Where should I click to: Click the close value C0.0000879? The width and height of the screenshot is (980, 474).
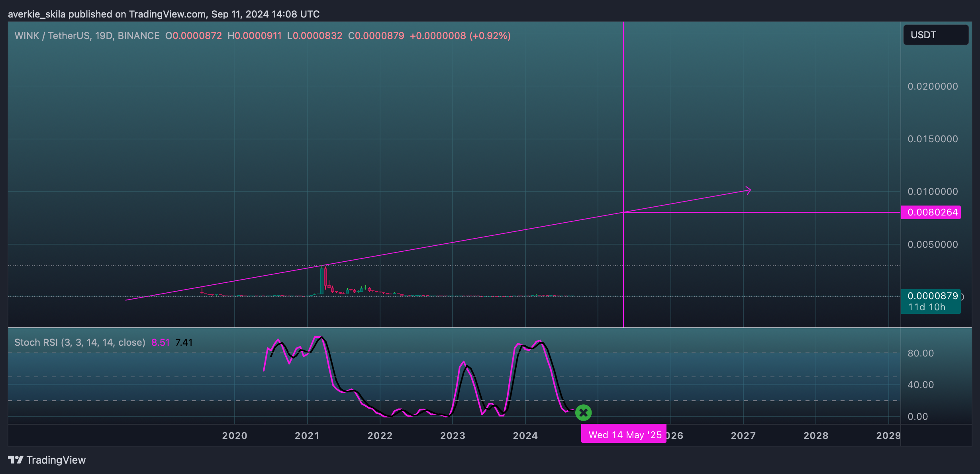[376, 36]
